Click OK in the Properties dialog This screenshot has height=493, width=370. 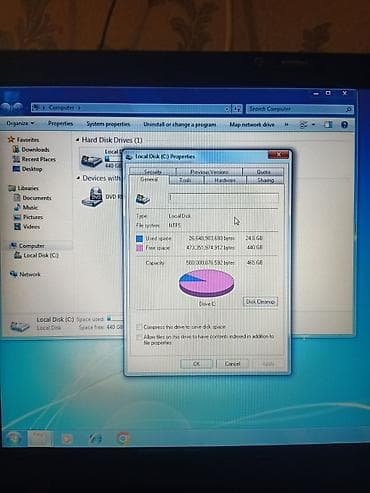click(x=196, y=364)
